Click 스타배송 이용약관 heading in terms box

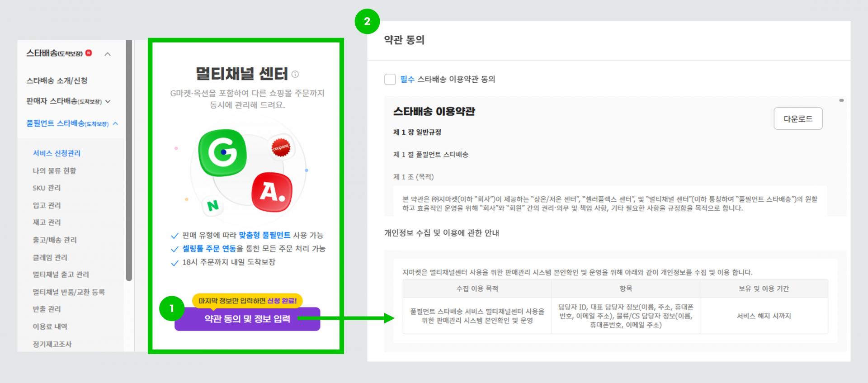(434, 111)
